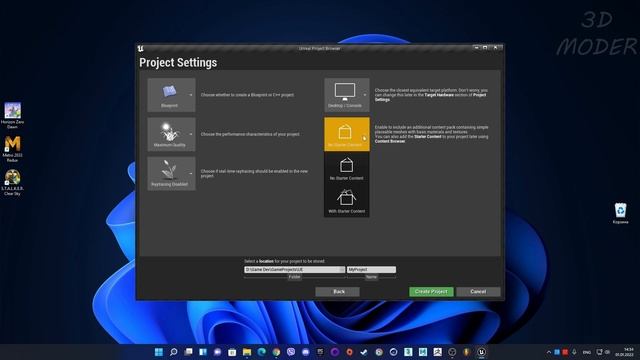The height and width of the screenshot is (360, 640).
Task: Open the Raytracing Disabled dropdown
Action: [171, 173]
